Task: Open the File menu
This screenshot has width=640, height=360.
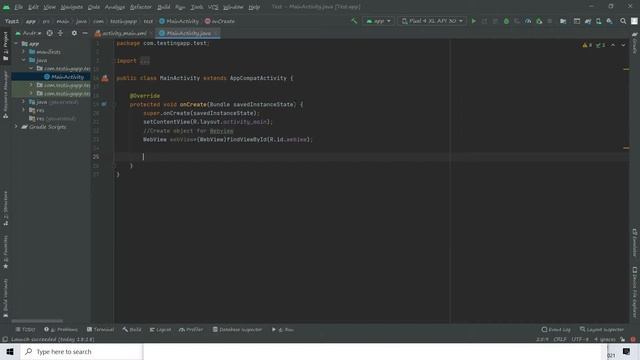Action: coord(19,7)
